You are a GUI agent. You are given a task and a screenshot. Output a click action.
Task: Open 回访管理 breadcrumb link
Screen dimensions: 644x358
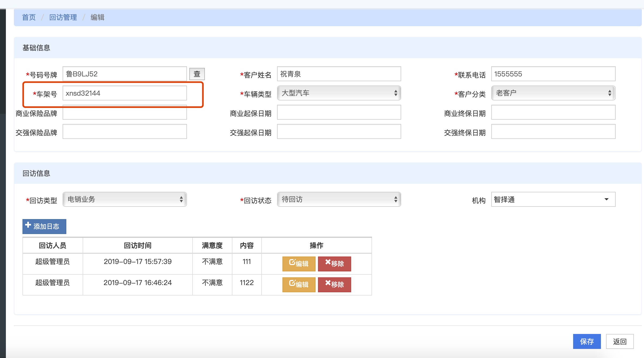tap(63, 17)
